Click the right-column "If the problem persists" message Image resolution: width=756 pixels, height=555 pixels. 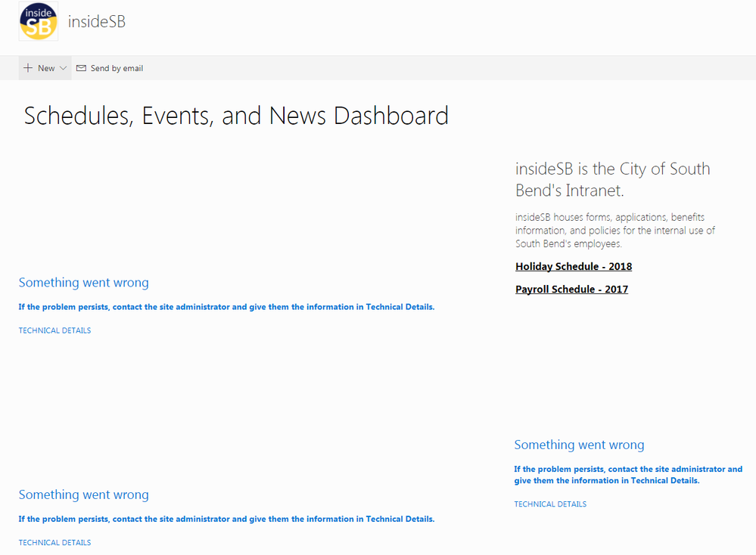(628, 474)
